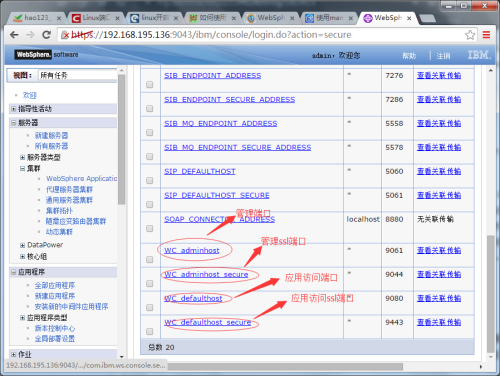Click the IBM logo in header

(479, 55)
